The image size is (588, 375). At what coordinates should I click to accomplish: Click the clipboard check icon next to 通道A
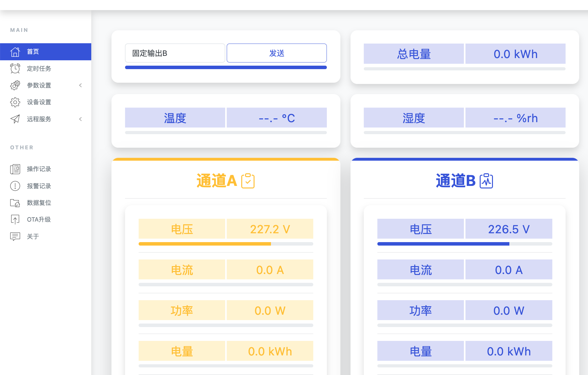pyautogui.click(x=248, y=181)
